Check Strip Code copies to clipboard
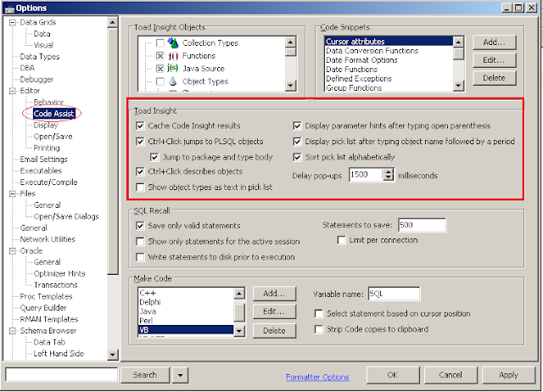Screen dimensions: 543x392 click(319, 329)
